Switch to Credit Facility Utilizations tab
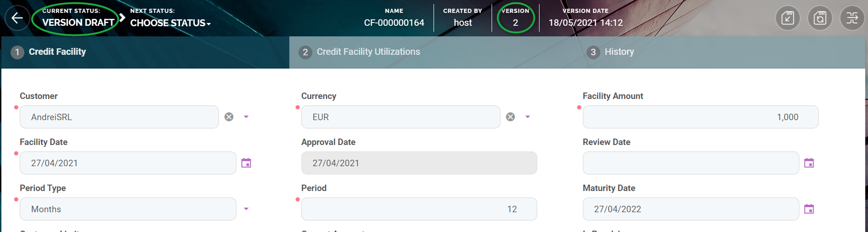Screen dimensions: 868x232 point(368,52)
